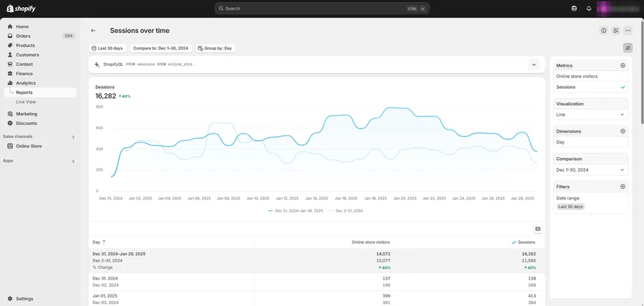Click sessions total 16,282 in table
Viewport: 644px width, 306px height.
click(529, 254)
